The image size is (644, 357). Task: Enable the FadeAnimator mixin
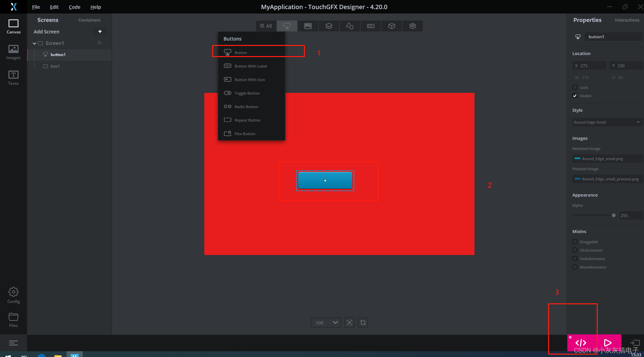point(575,258)
